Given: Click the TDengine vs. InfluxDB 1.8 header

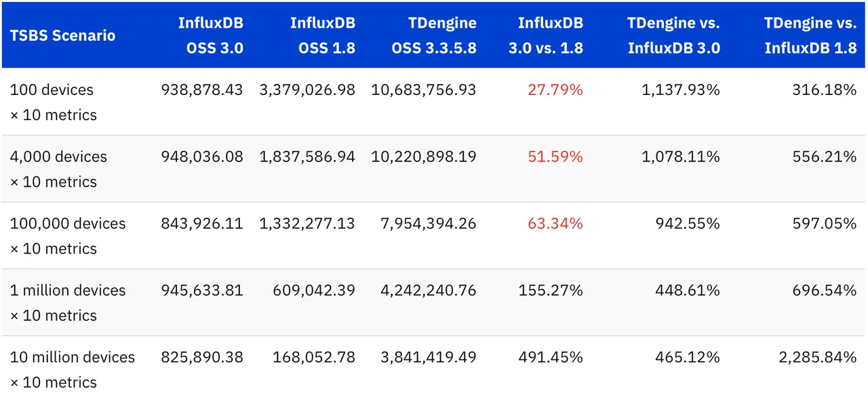Looking at the screenshot, I should point(810,35).
